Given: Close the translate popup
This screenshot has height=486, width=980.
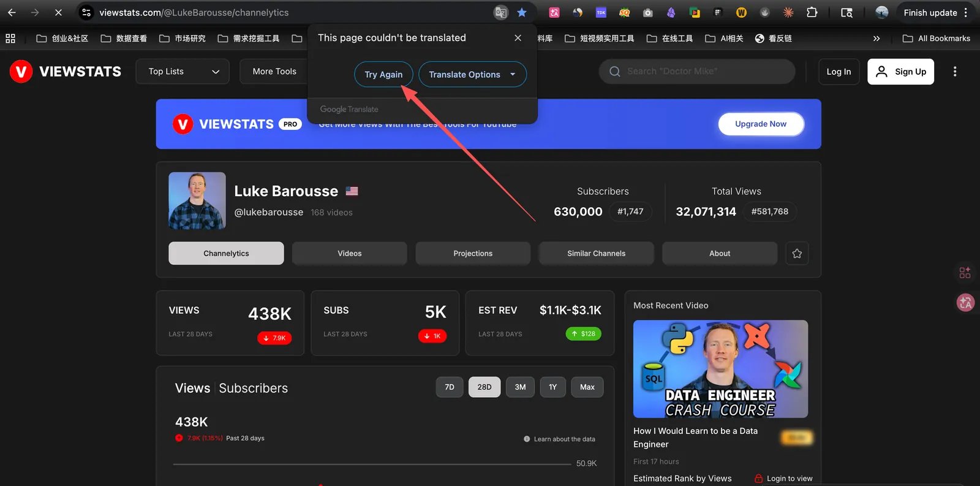Looking at the screenshot, I should 518,38.
